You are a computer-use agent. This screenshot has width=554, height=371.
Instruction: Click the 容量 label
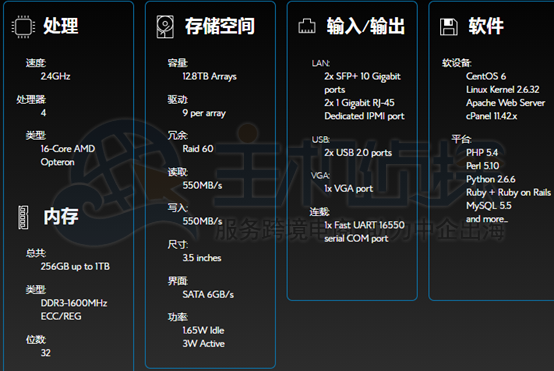(177, 63)
